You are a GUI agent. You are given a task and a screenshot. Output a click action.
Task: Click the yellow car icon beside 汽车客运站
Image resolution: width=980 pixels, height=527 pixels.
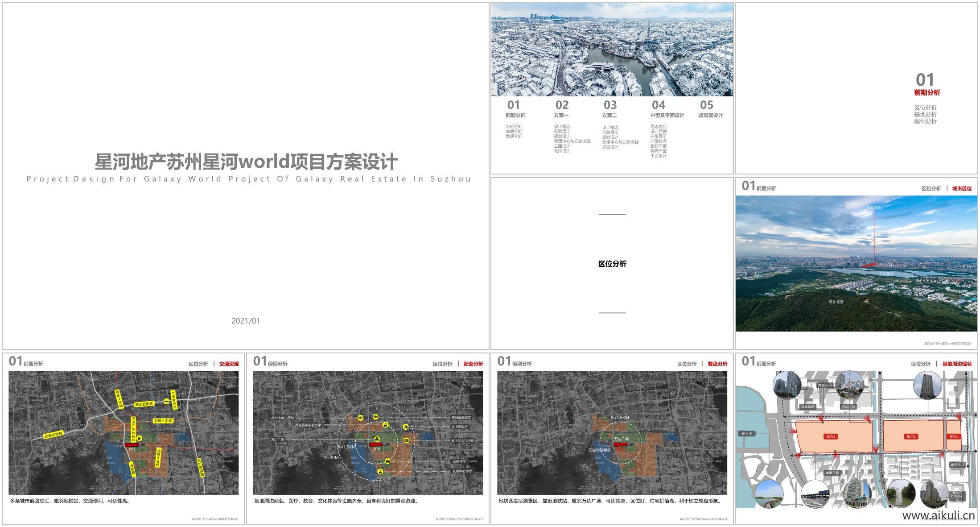166,402
